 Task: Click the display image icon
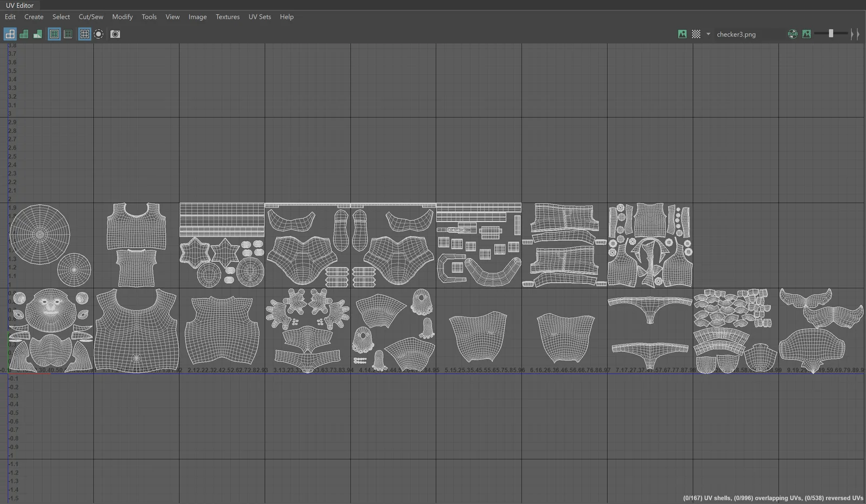tap(682, 34)
